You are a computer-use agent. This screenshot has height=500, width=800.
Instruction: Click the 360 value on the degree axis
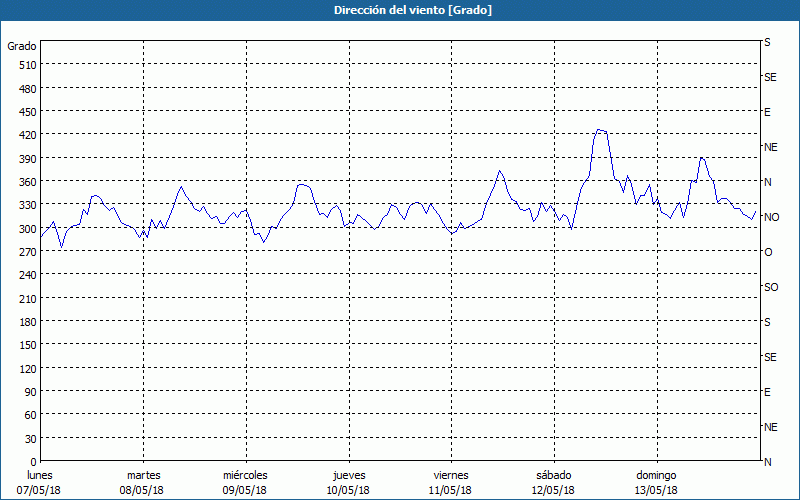[29, 182]
